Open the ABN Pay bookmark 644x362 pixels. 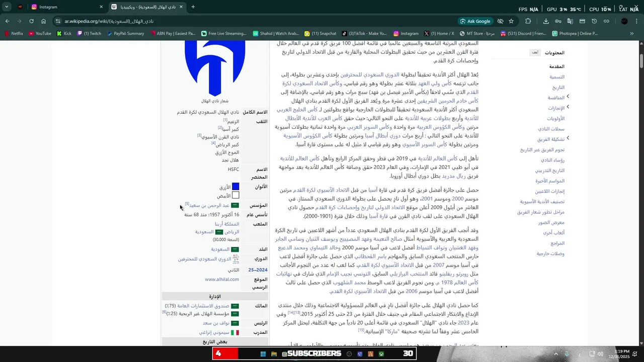[173, 34]
